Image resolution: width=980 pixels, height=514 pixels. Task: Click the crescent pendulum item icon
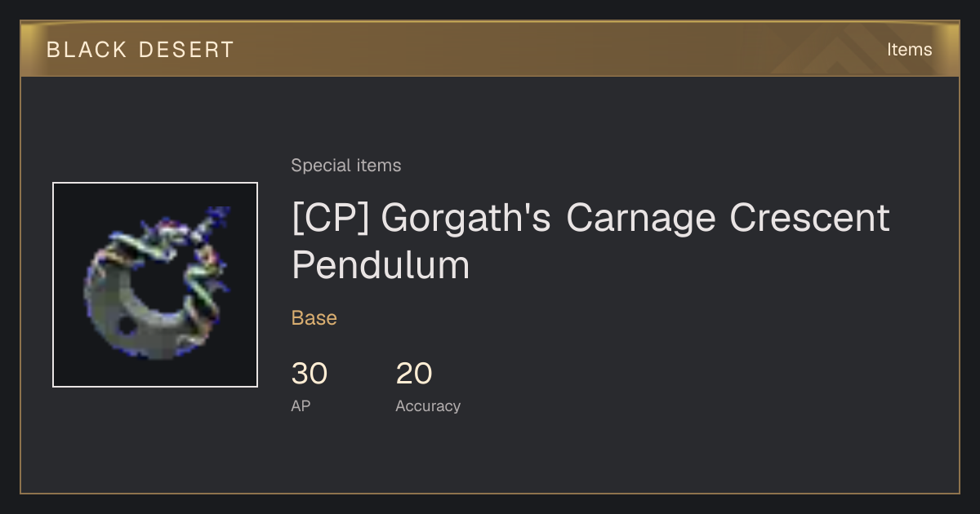coord(155,285)
